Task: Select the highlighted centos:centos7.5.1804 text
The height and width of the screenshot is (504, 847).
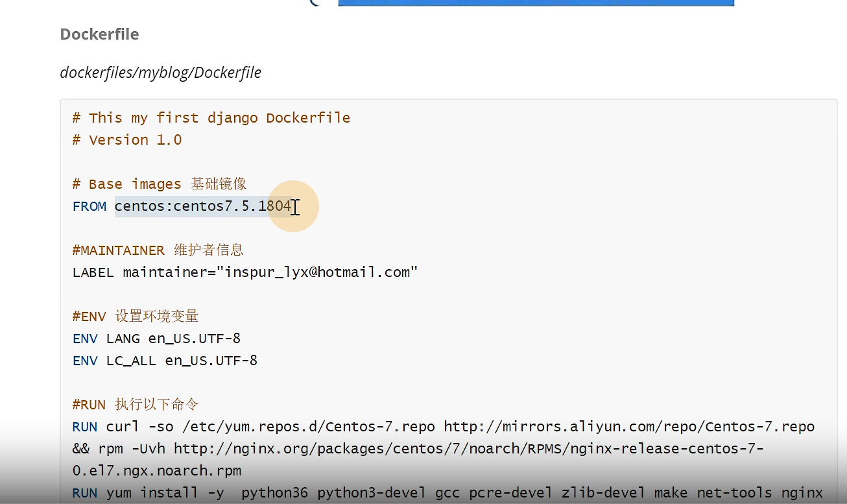Action: pyautogui.click(x=201, y=206)
